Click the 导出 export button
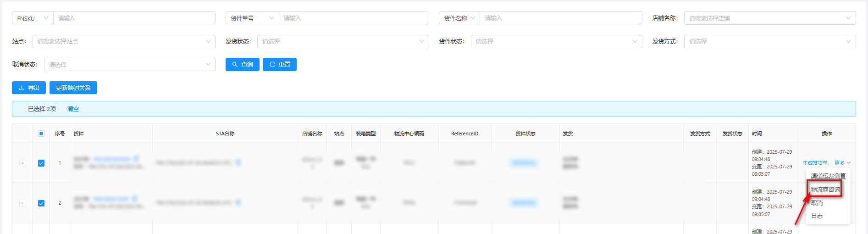The image size is (868, 234). click(x=29, y=88)
